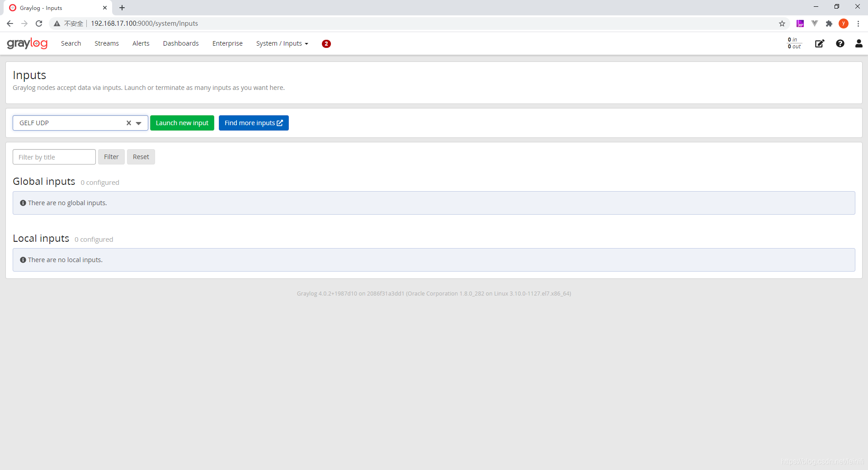868x470 pixels.
Task: Clear the GELF UDP selection with X
Action: pyautogui.click(x=129, y=123)
